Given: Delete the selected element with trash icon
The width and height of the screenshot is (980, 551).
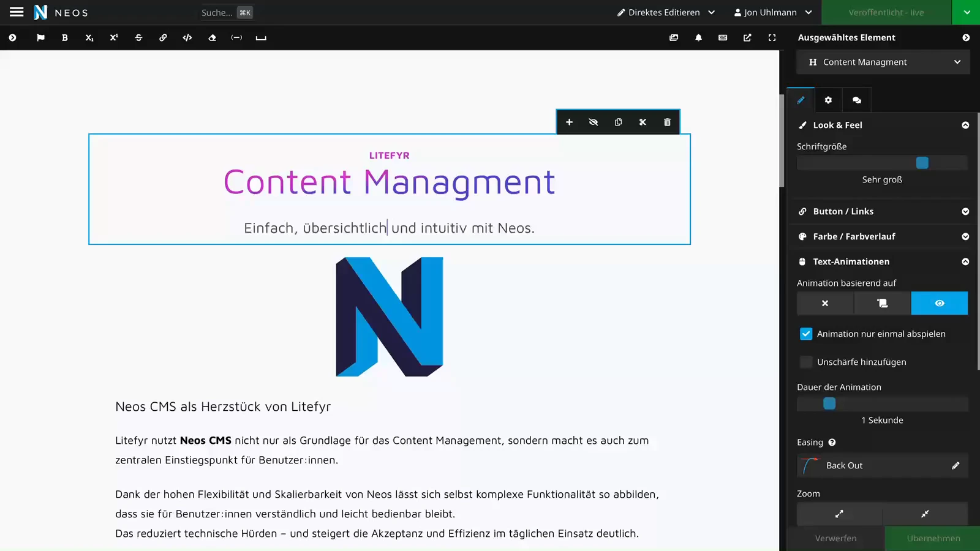Looking at the screenshot, I should pos(667,122).
